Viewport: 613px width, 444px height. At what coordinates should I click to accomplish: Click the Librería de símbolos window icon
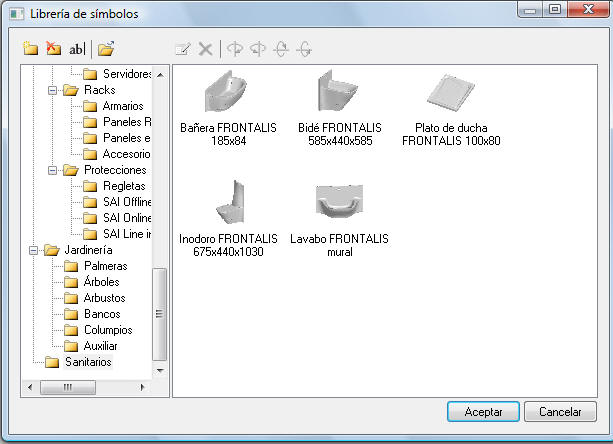[17, 14]
